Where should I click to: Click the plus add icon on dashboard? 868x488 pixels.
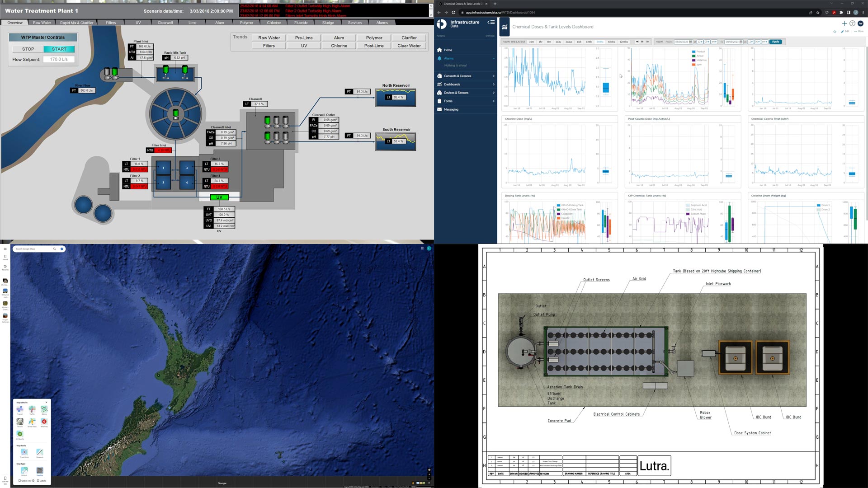pos(844,23)
